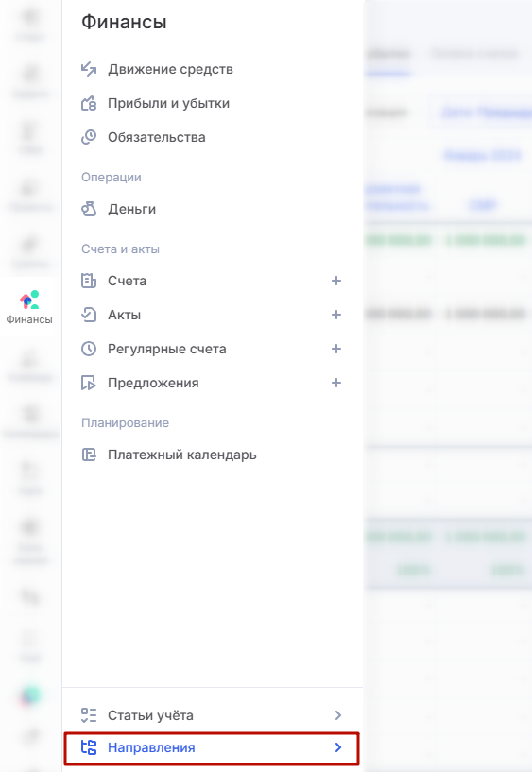Click the Движение средств arrows icon

pyautogui.click(x=89, y=69)
